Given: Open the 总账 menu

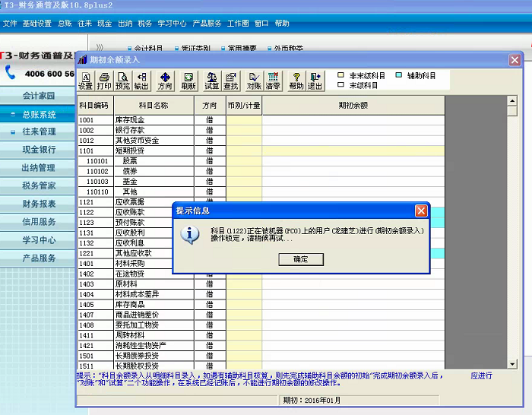Looking at the screenshot, I should tap(65, 24).
